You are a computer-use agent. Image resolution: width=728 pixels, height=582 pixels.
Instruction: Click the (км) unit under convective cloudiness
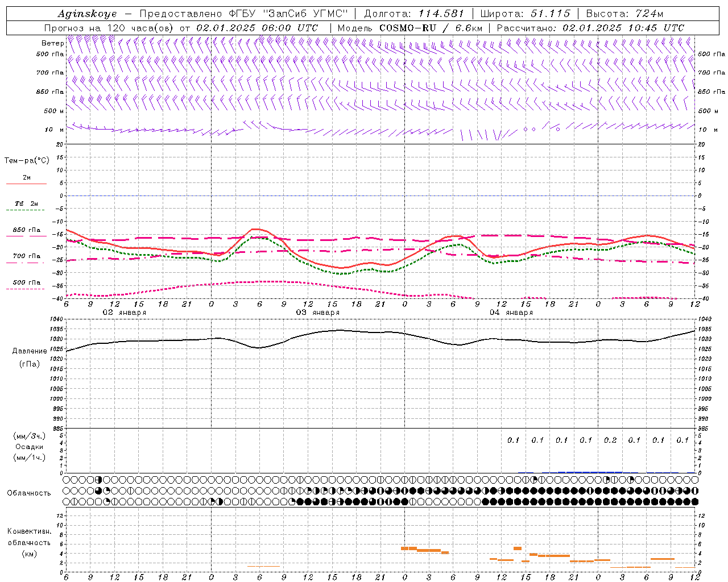(x=29, y=554)
